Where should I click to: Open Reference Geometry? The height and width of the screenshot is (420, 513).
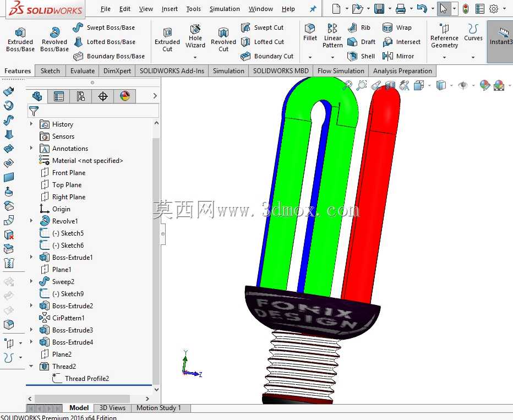[444, 36]
